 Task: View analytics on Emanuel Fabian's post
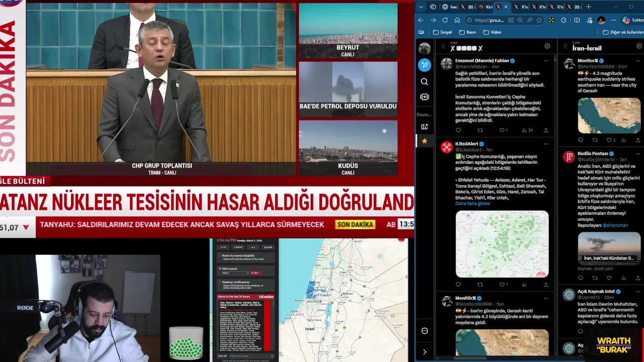527,130
